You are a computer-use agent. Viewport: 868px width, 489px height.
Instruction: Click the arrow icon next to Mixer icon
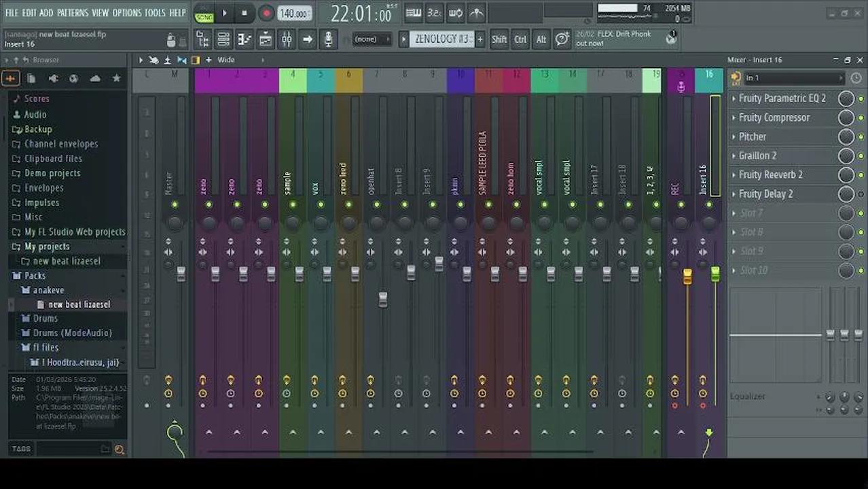308,40
